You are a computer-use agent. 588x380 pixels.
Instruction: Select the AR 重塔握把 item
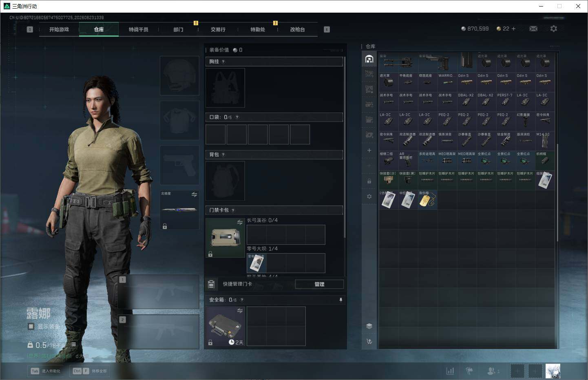(408, 160)
